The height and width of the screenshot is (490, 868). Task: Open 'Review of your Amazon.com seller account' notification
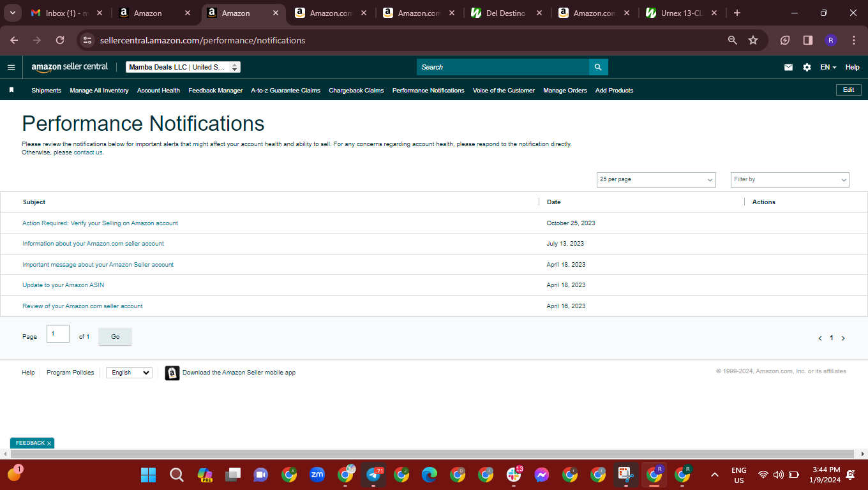click(x=82, y=306)
